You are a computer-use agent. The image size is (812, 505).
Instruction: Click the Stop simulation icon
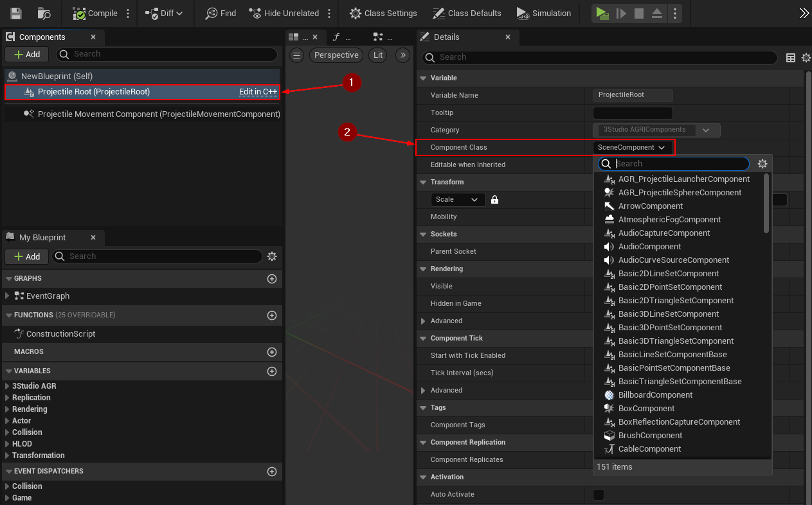(638, 13)
